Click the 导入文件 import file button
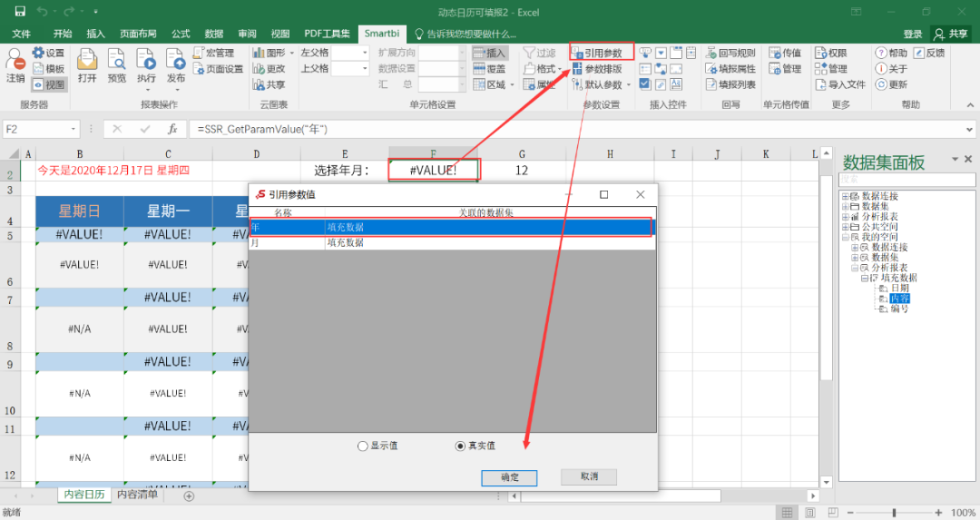980x520 pixels. tap(840, 84)
